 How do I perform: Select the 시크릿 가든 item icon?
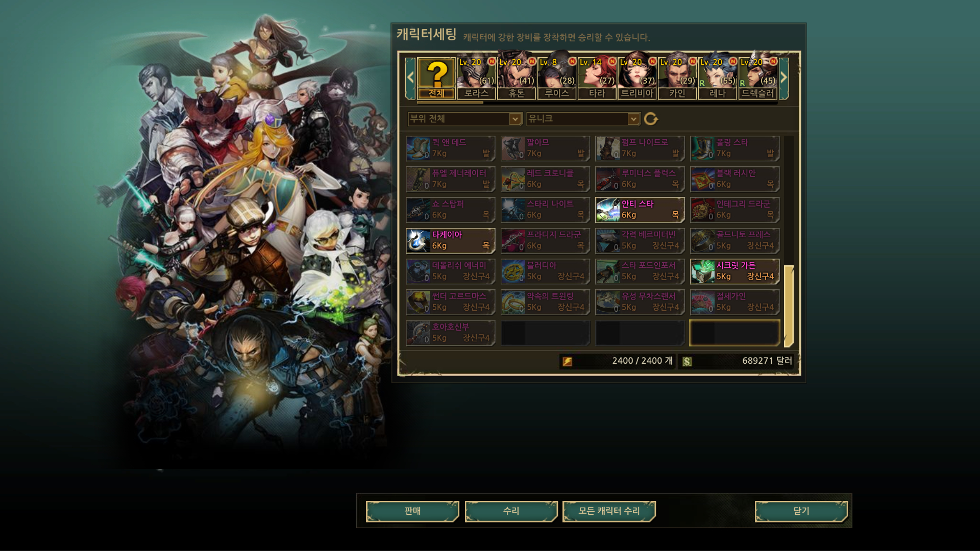702,271
